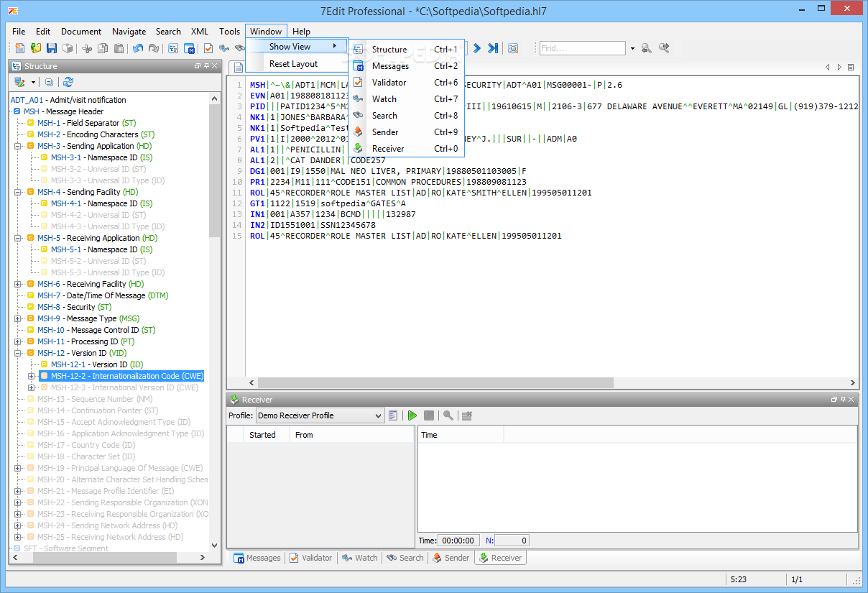Click the New document toolbar icon
The image size is (868, 593).
19,48
